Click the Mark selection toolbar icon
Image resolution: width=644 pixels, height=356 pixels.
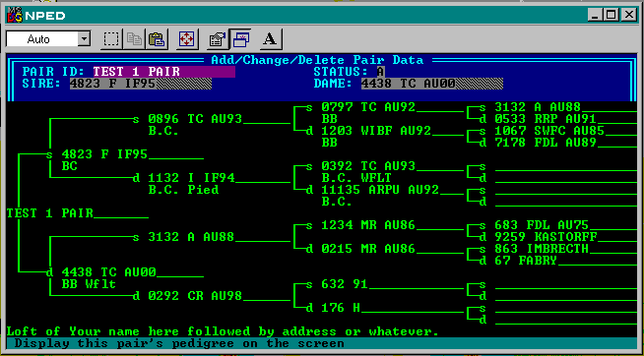pos(111,39)
